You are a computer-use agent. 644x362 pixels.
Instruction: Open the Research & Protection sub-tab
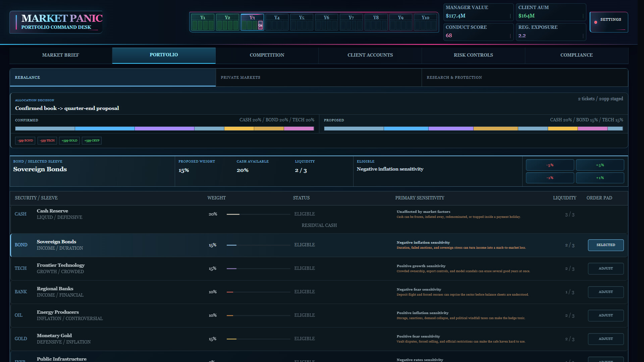click(x=525, y=77)
